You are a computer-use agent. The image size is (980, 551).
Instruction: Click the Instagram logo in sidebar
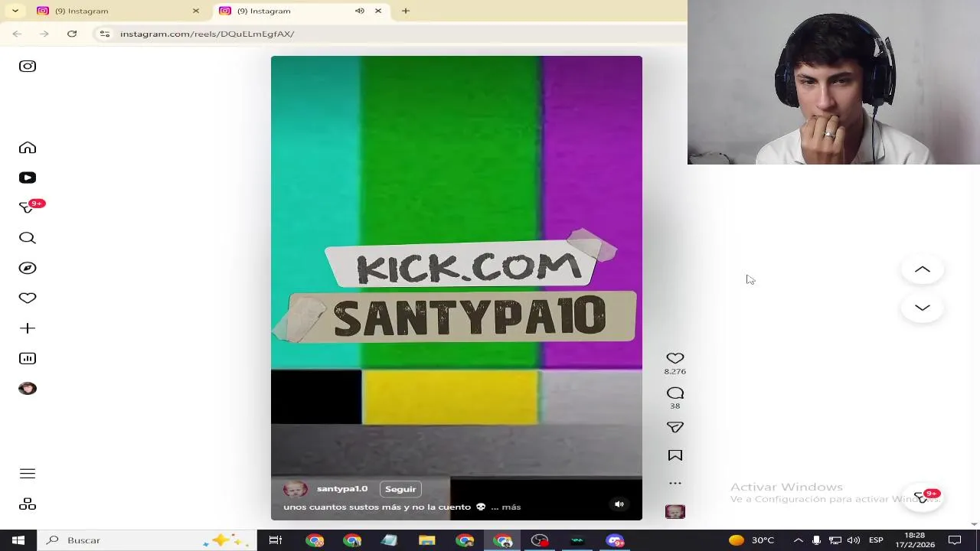coord(28,66)
